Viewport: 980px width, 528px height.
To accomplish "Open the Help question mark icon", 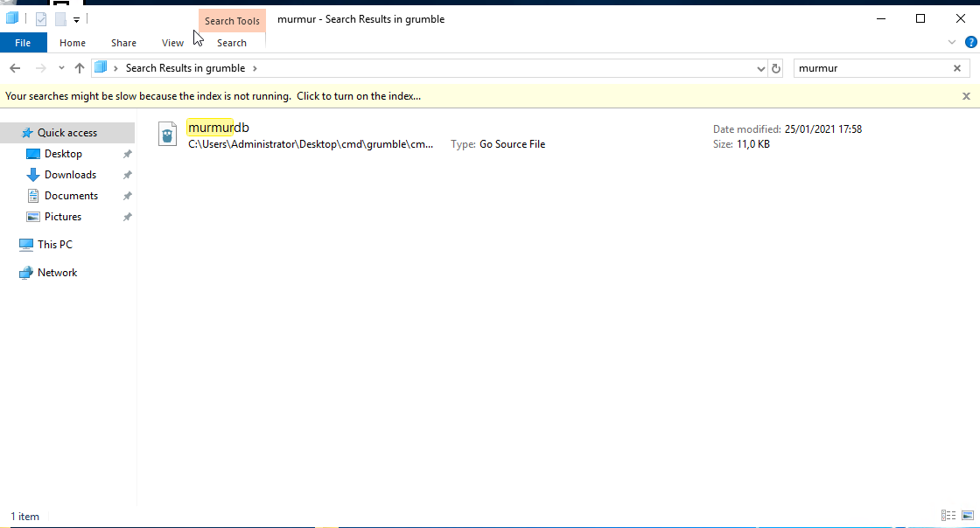I will point(970,42).
